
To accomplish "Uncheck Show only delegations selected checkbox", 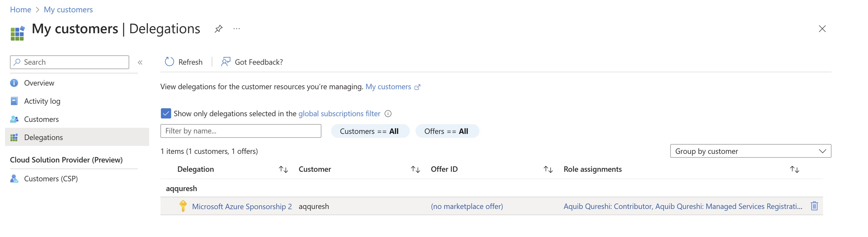I will 166,113.
